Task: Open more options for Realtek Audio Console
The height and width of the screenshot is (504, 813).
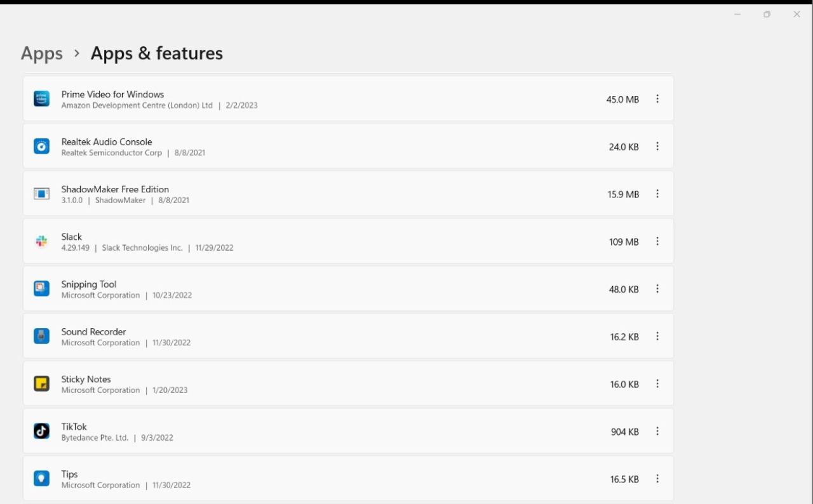Action: point(657,147)
